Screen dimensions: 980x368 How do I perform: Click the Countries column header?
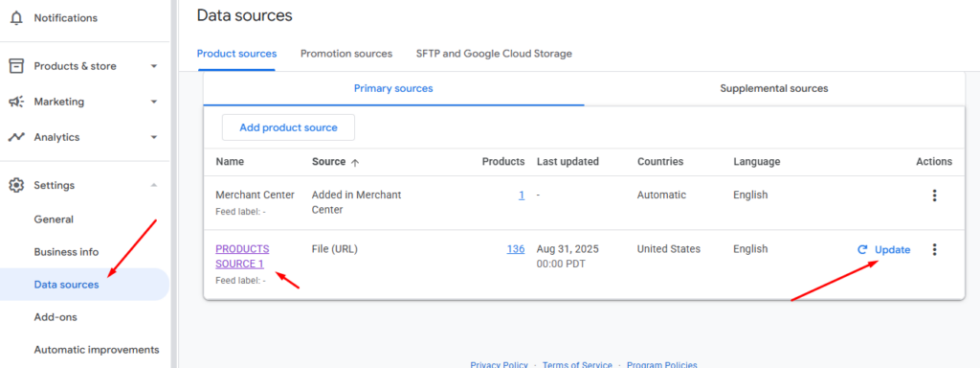point(660,161)
